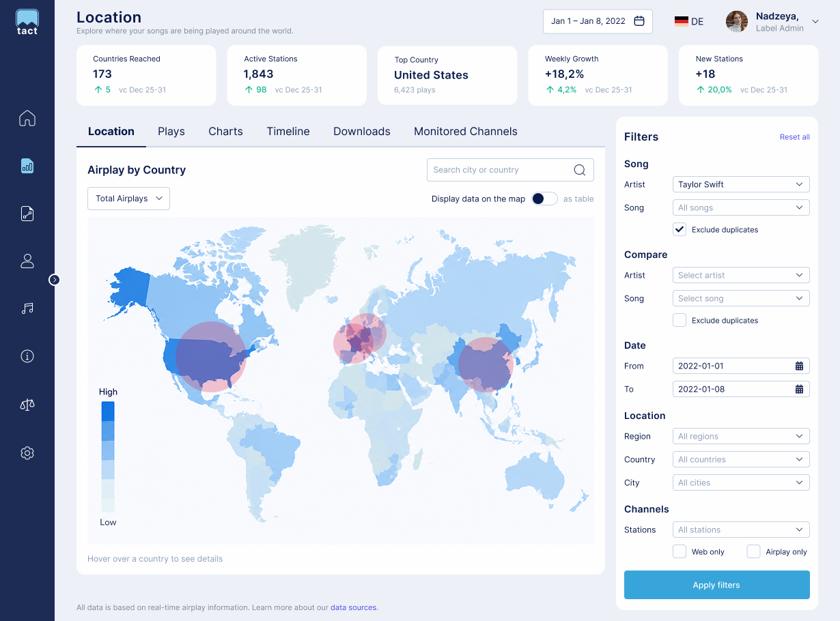Open the music file icon in the sidebar

tap(27, 214)
